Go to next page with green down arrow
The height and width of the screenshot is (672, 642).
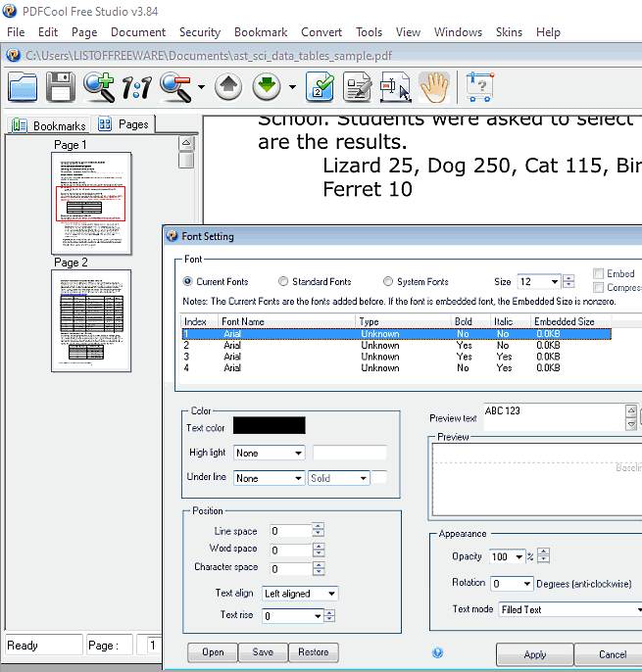click(x=267, y=87)
